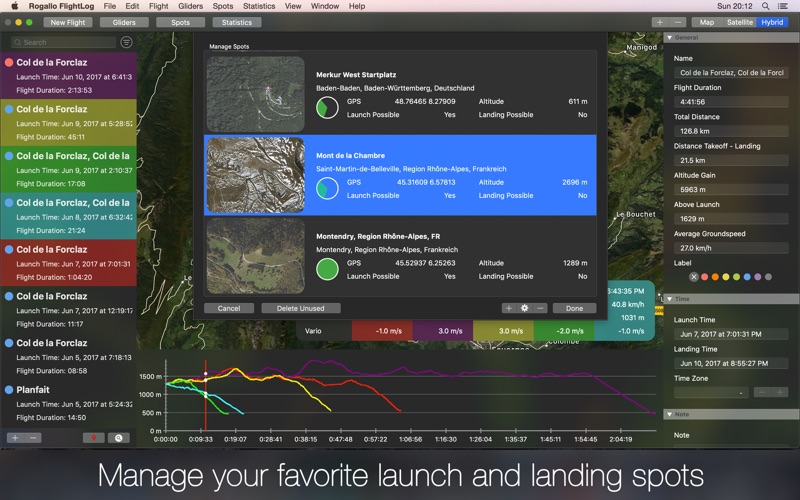Select the green label color
The image size is (800, 500).
click(x=736, y=277)
